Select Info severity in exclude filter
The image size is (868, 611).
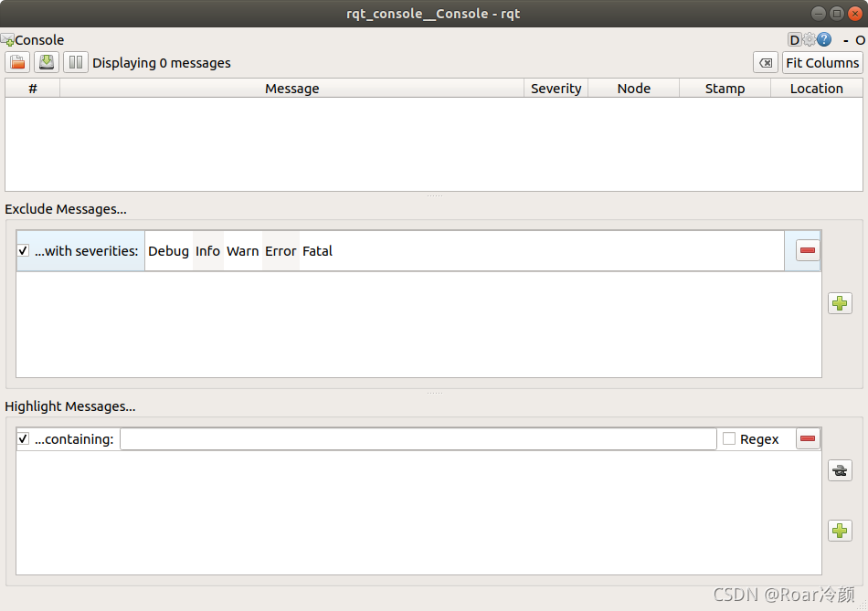(x=207, y=251)
